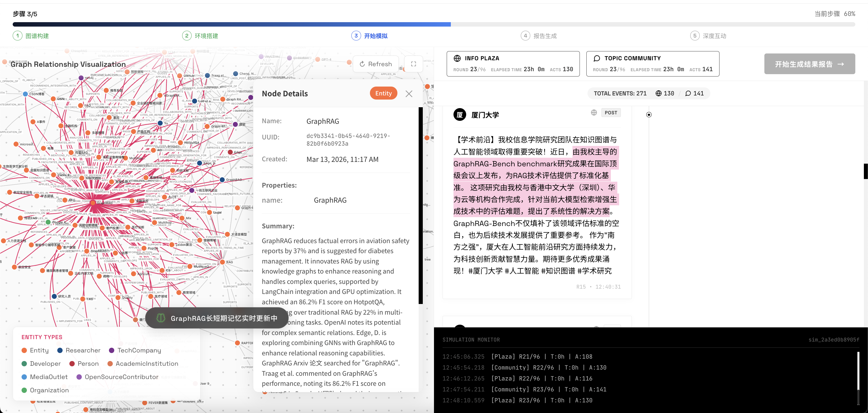Viewport: 868px width, 413px height.
Task: Go to step 5 深度互动
Action: pos(708,36)
